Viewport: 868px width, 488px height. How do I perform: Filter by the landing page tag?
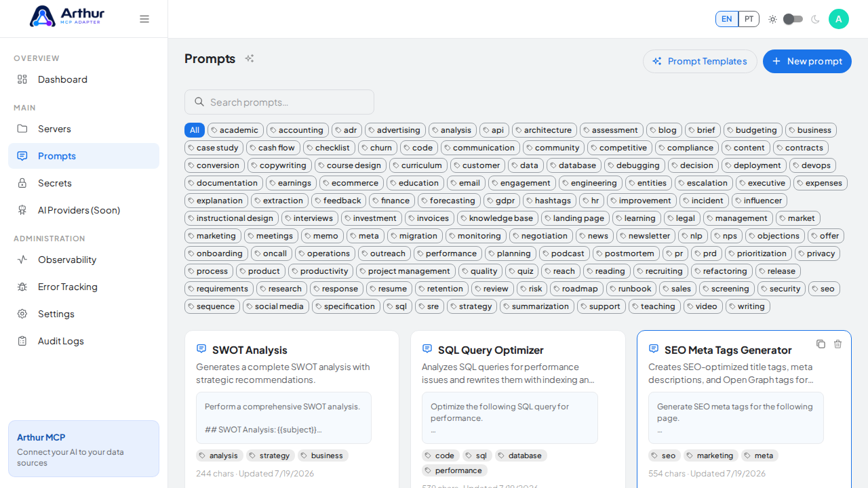575,218
